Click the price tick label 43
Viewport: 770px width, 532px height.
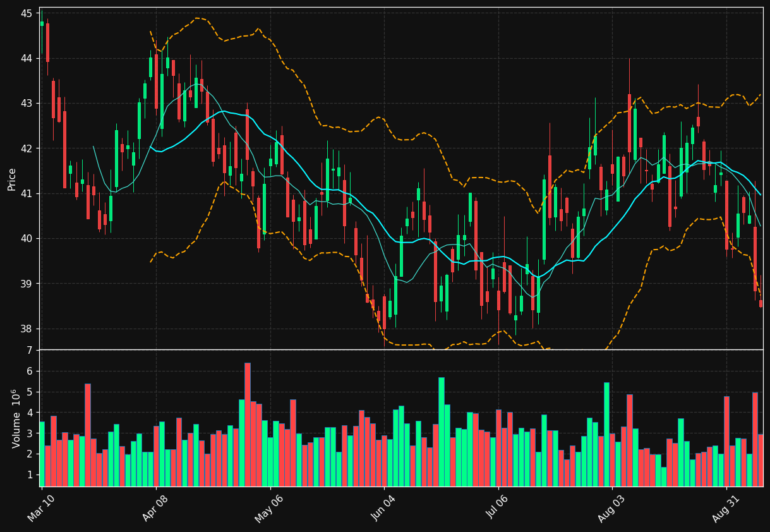coord(27,103)
